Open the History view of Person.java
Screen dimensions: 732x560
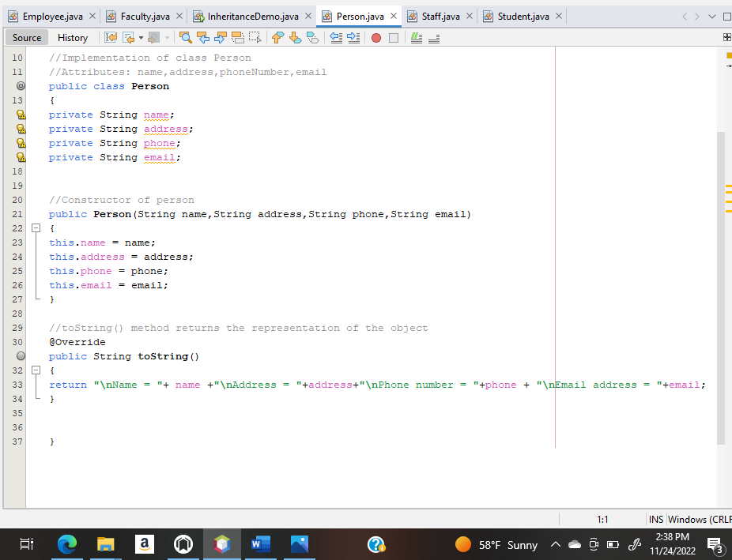(72, 37)
